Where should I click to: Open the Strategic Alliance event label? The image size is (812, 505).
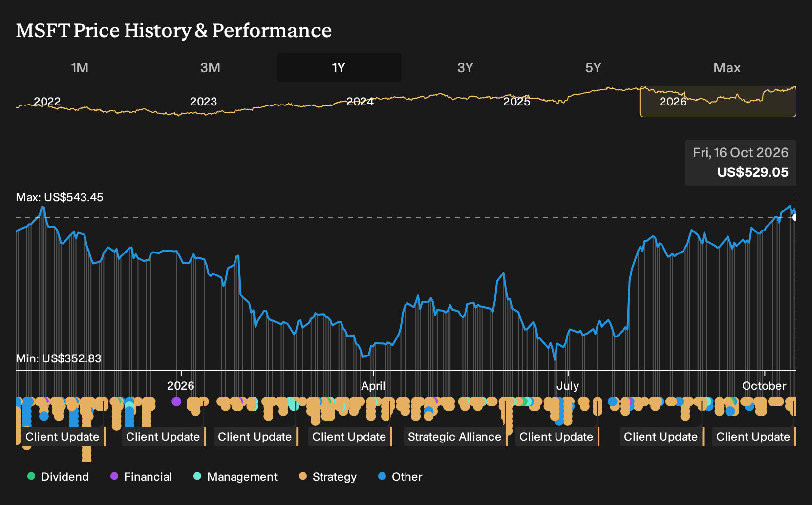pos(455,437)
